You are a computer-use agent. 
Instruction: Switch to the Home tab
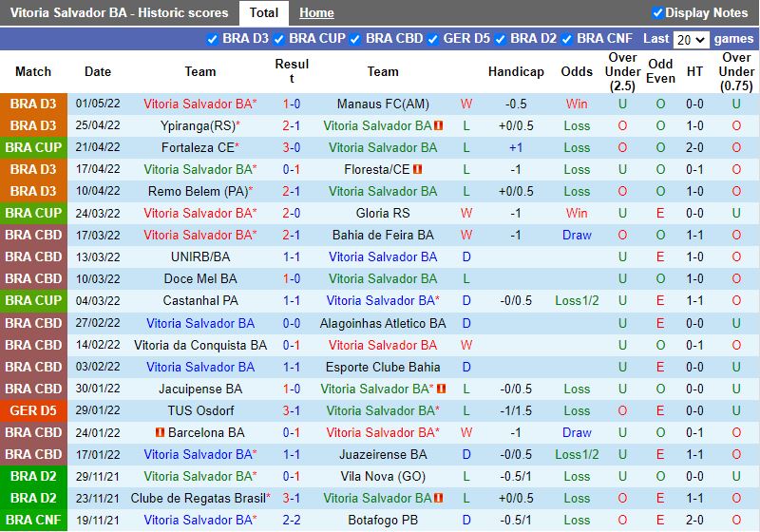point(316,13)
